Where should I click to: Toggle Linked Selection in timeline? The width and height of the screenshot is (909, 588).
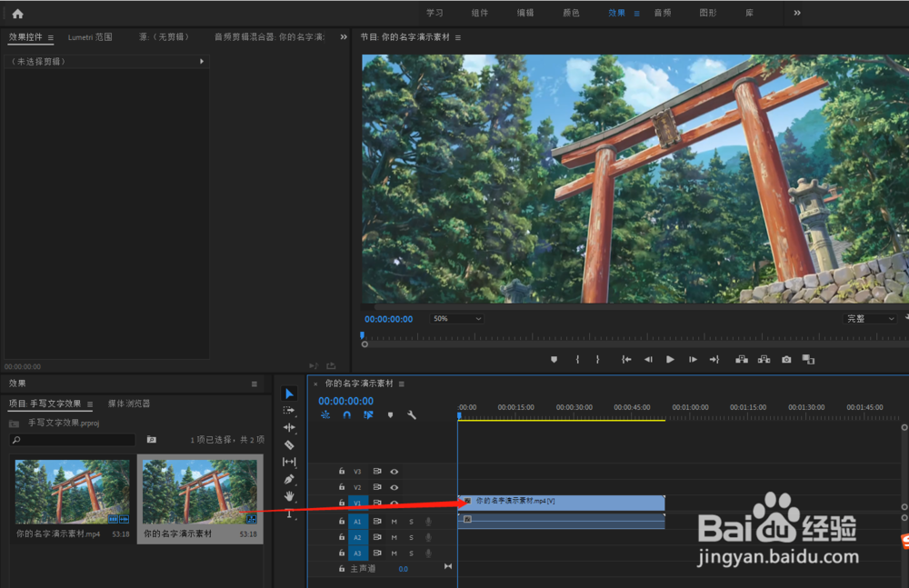point(368,415)
